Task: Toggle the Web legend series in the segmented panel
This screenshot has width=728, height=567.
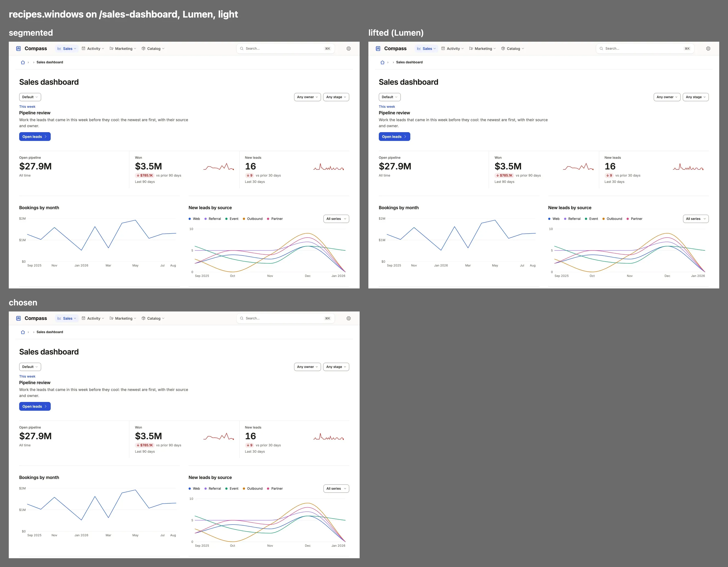Action: (194, 219)
